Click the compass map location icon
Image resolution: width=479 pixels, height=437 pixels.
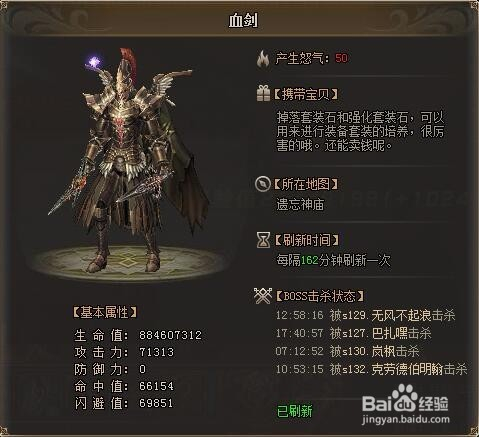coord(263,184)
